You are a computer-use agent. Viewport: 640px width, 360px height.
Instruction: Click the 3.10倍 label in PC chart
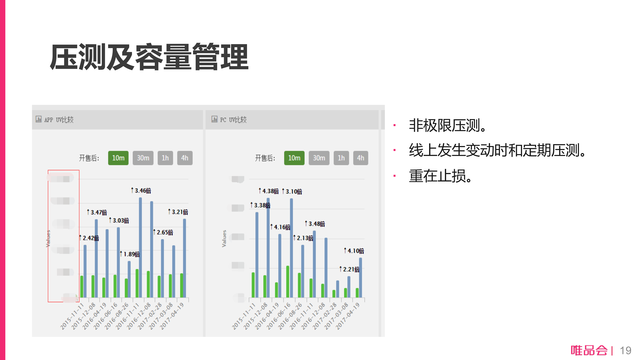[x=292, y=191]
